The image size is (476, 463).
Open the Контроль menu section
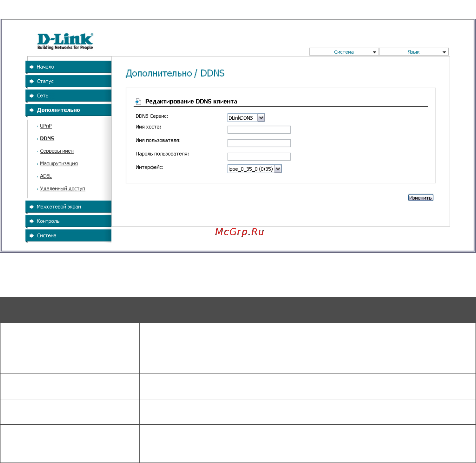(x=69, y=221)
